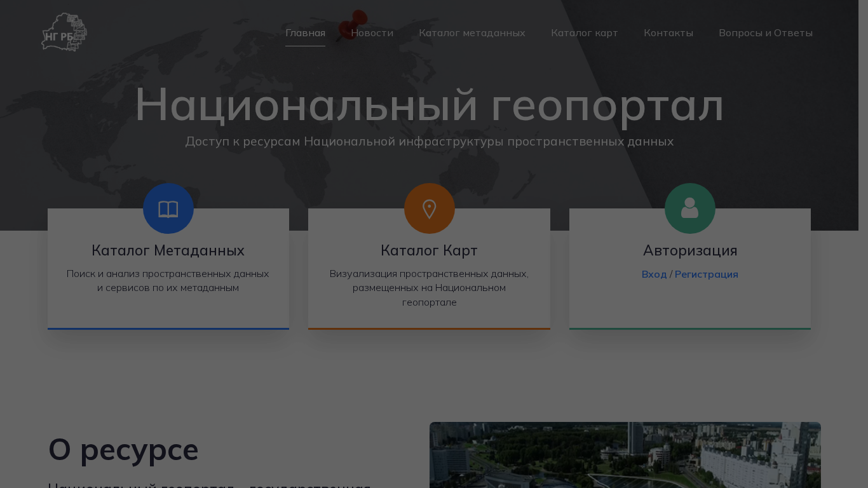
Task: Go to the Главная menu item
Action: coord(305,33)
